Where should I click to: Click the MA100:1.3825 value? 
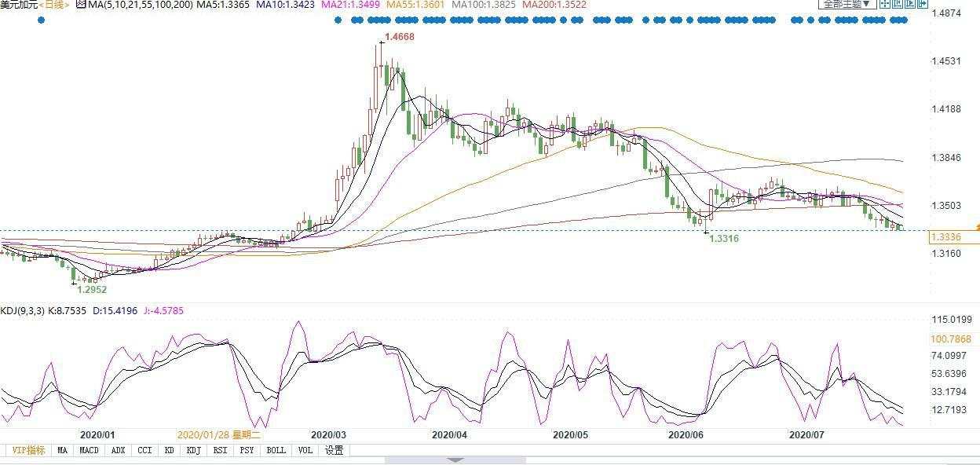(485, 5)
